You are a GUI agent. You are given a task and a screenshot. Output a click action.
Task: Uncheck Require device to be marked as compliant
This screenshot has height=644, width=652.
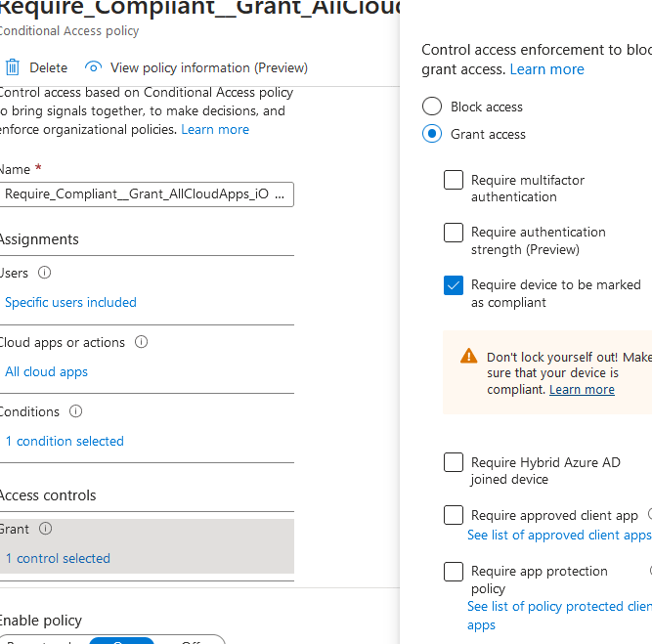coord(454,285)
